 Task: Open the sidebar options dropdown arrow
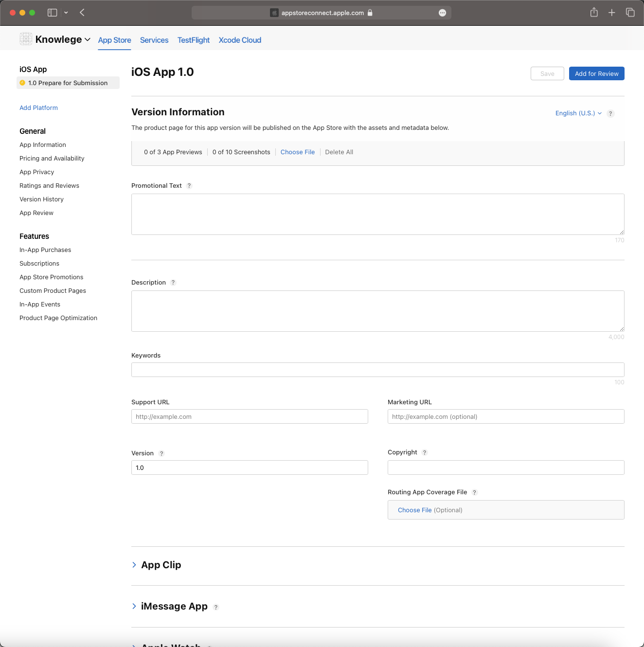point(66,13)
